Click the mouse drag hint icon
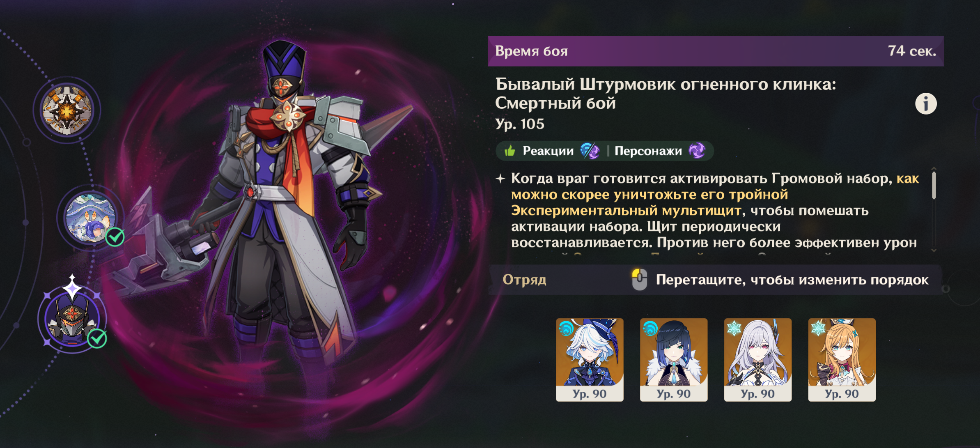 tap(639, 280)
